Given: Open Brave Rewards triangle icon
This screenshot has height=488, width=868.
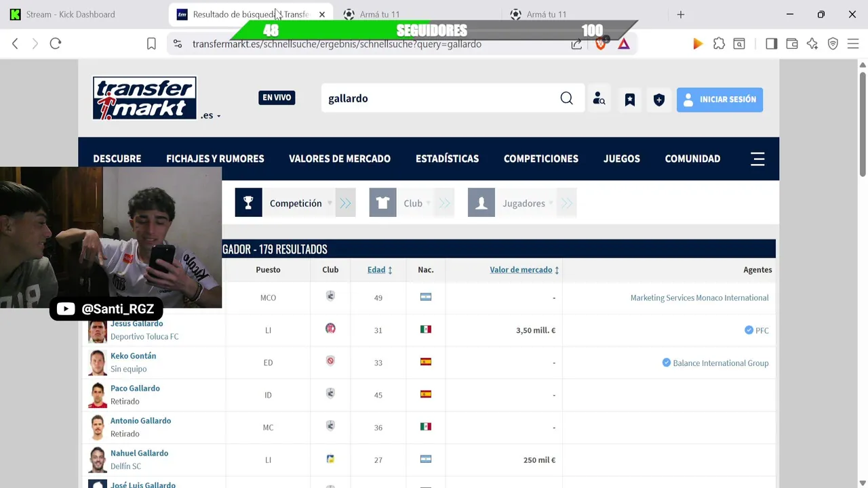Looking at the screenshot, I should [624, 44].
